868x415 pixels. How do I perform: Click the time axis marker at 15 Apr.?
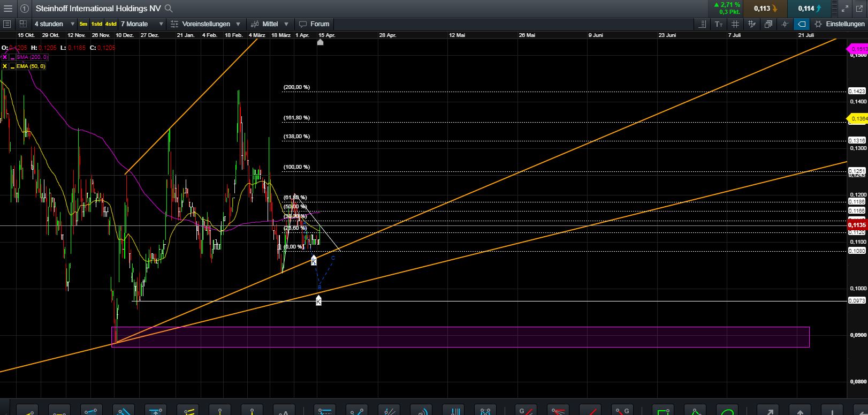tap(320, 42)
